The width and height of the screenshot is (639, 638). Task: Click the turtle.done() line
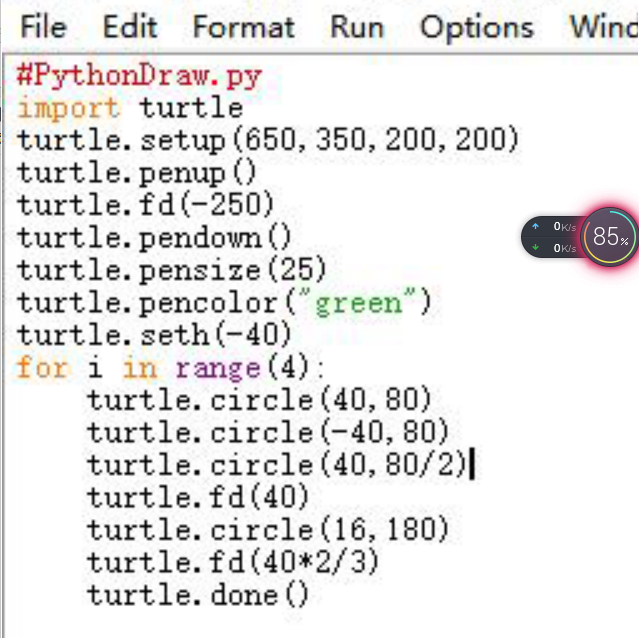pos(198,595)
